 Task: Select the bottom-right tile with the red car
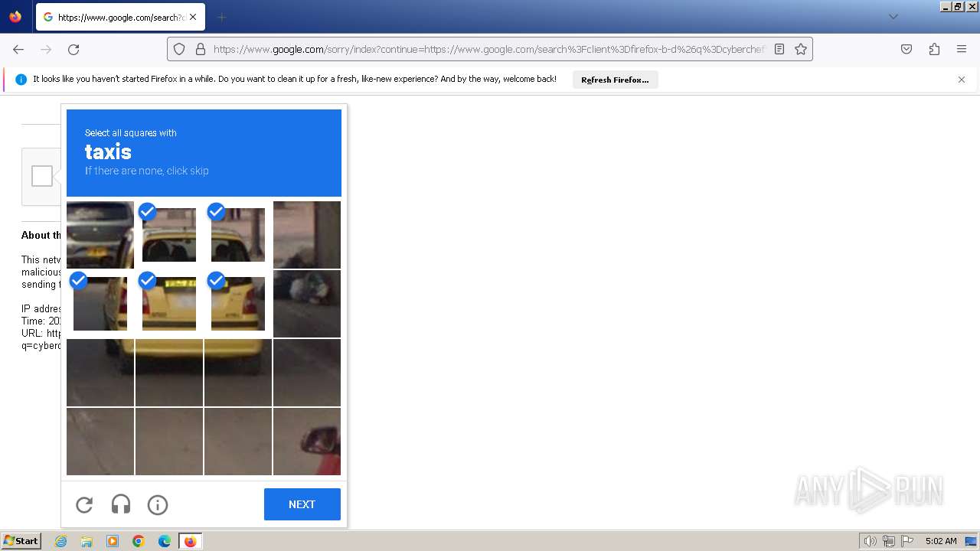point(307,442)
